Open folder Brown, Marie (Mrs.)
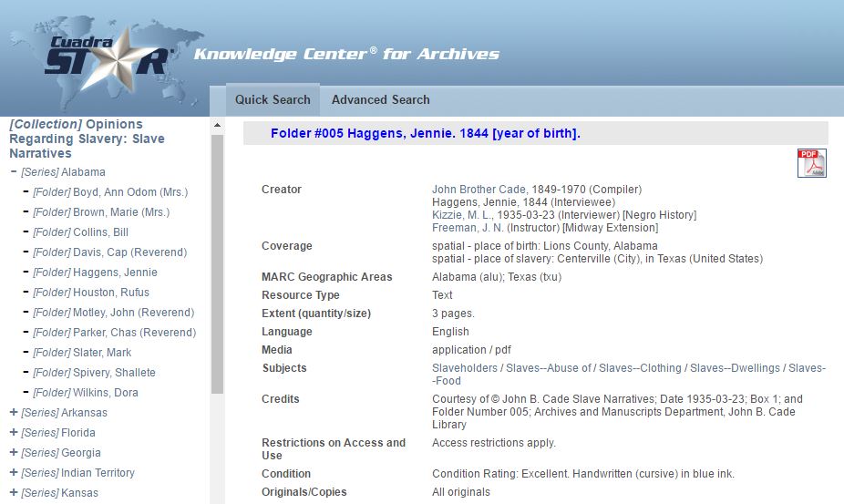The width and height of the screenshot is (844, 504). pyautogui.click(x=101, y=212)
